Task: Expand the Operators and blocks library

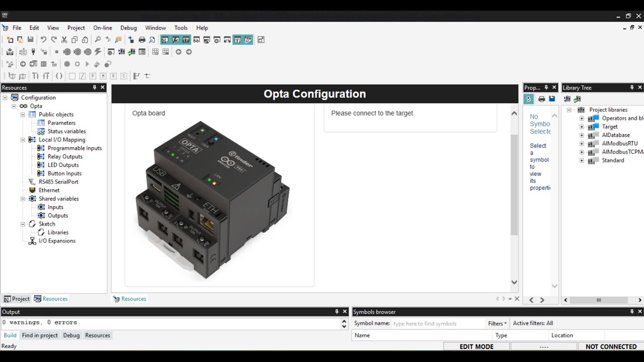Action: tap(582, 119)
